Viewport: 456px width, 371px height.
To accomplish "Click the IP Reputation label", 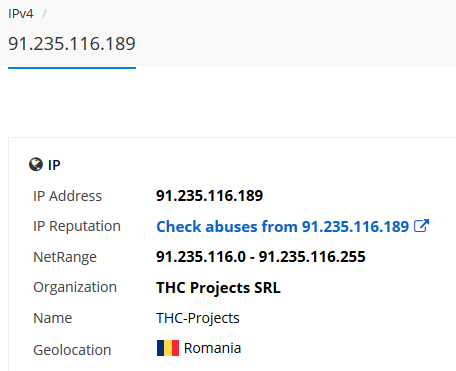I will pyautogui.click(x=77, y=226).
